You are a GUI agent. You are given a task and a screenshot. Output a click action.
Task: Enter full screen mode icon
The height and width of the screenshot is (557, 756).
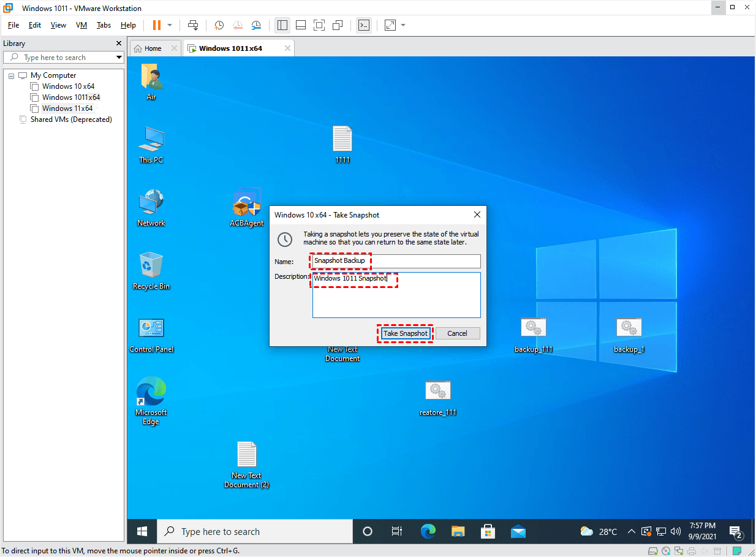319,25
